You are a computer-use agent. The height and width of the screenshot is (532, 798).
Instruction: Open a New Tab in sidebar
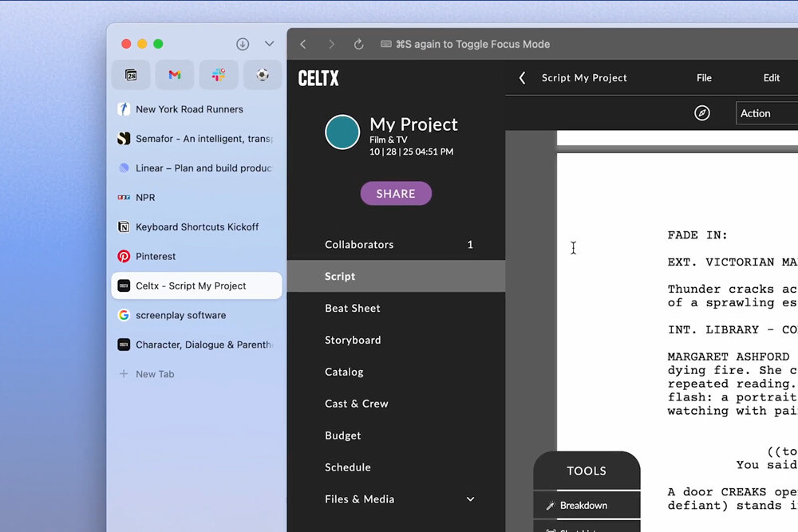tap(154, 374)
